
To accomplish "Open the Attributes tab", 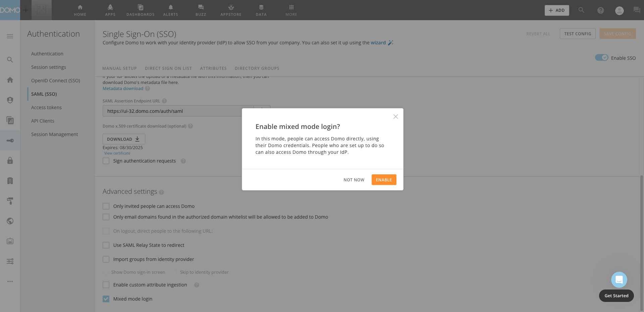I will [x=213, y=68].
